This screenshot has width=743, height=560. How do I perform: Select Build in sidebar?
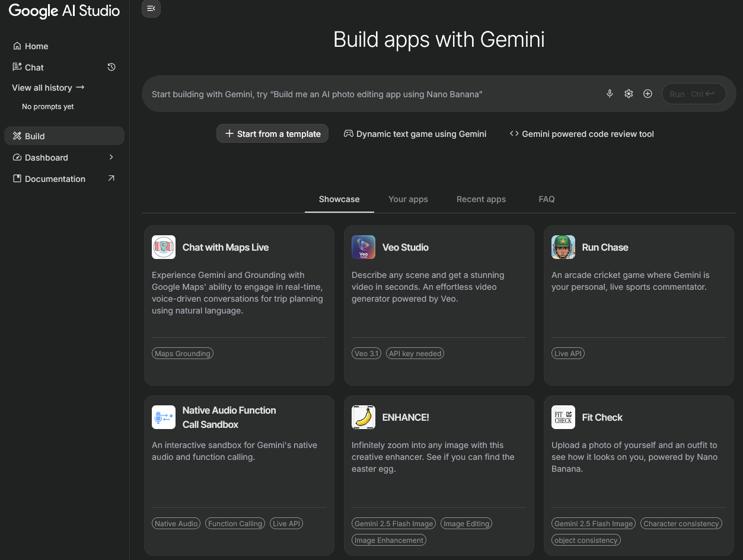(64, 136)
